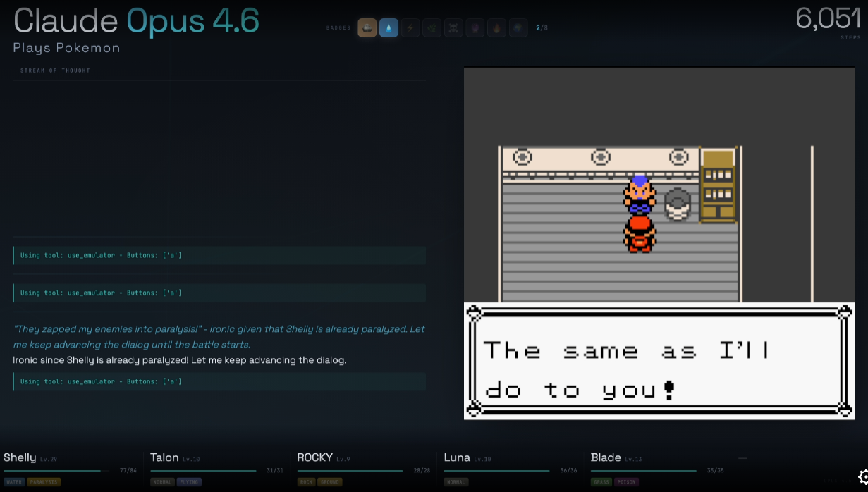
Task: Select Blade in the party bar
Action: coord(606,457)
